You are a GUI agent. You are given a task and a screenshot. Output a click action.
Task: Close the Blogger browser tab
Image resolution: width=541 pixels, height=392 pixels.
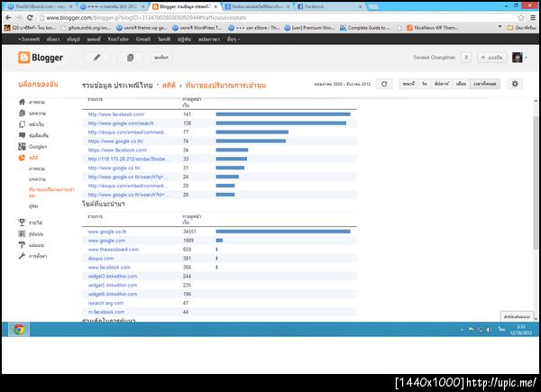(215, 6)
